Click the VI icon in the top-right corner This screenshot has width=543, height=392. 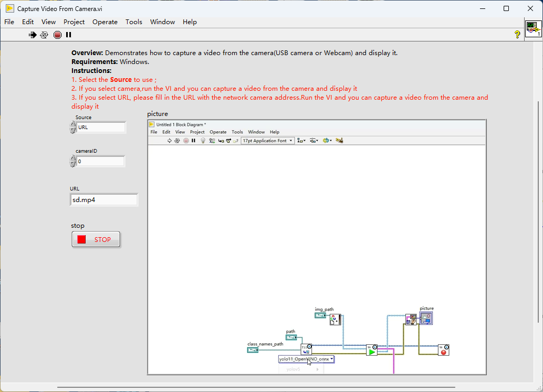pos(534,29)
